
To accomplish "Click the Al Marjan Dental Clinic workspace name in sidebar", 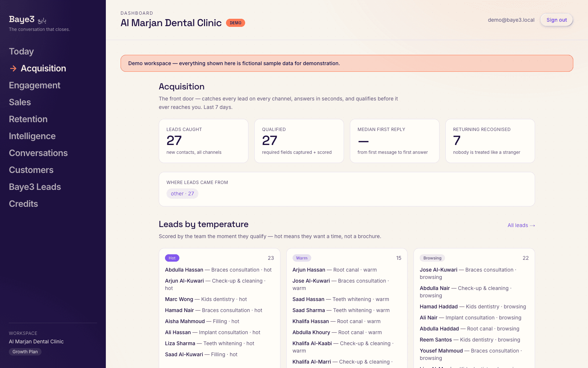I will click(x=36, y=342).
